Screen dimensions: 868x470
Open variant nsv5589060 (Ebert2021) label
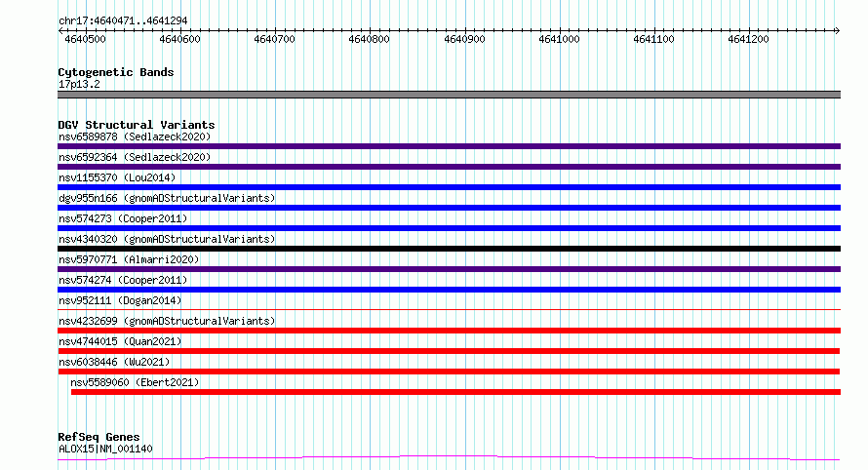click(135, 382)
